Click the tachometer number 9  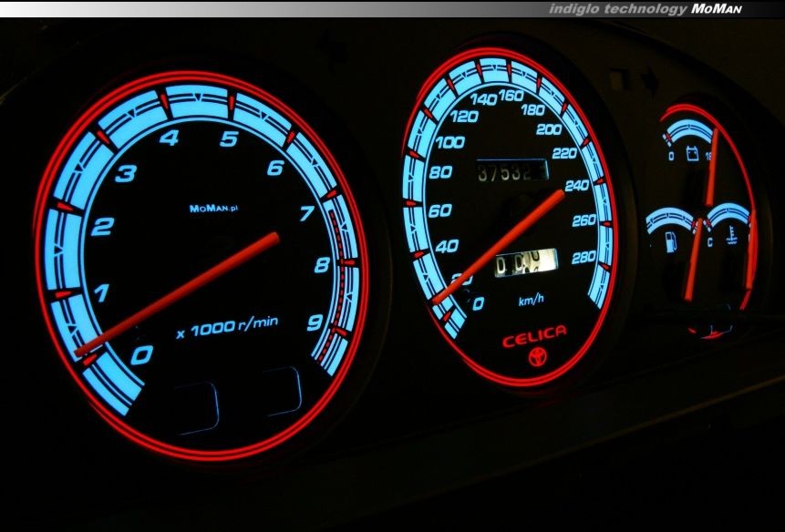click(315, 322)
